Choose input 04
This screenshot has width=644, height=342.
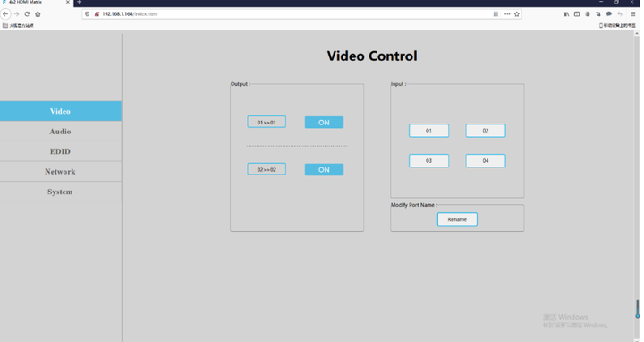[486, 161]
